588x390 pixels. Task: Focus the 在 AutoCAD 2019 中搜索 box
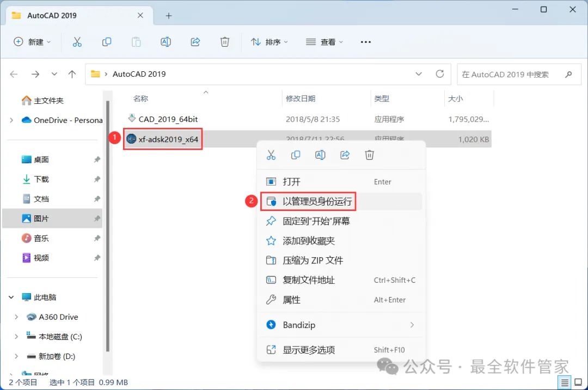coord(519,74)
